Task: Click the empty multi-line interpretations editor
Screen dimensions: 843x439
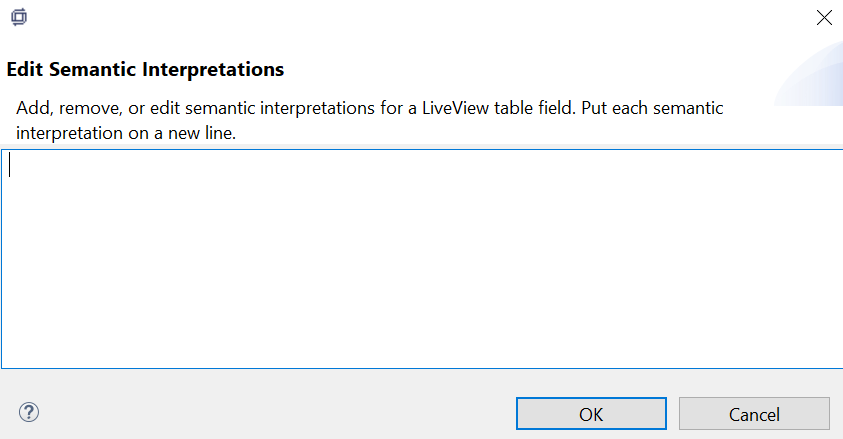Action: click(x=420, y=280)
